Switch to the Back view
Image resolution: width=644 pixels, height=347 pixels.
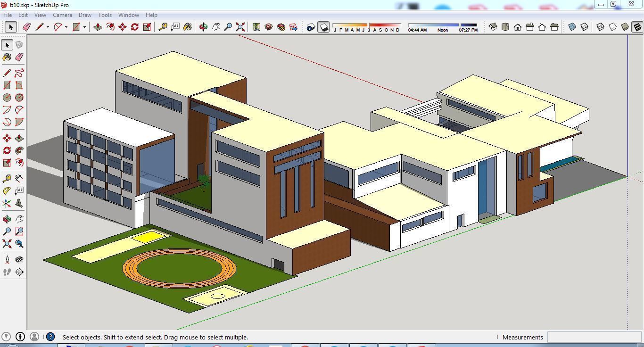pyautogui.click(x=542, y=27)
